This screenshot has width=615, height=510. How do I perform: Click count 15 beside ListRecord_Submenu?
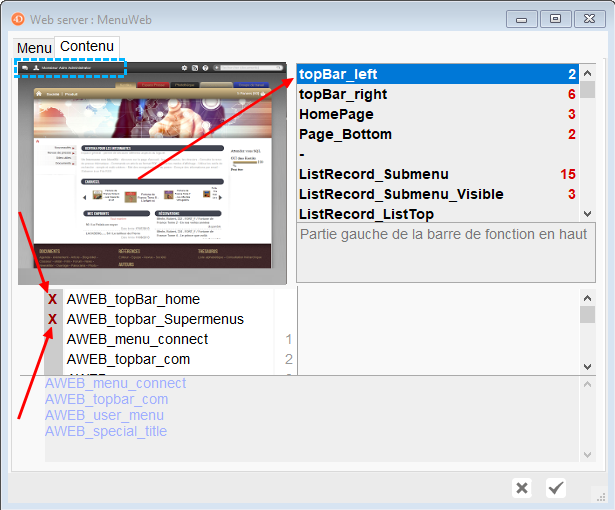[x=568, y=174]
